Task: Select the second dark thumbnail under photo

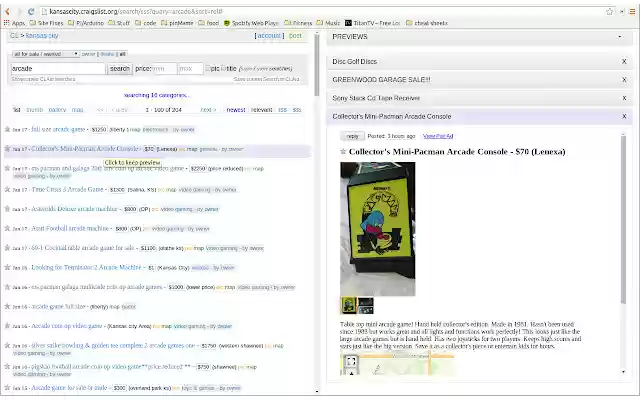Action: pos(365,305)
